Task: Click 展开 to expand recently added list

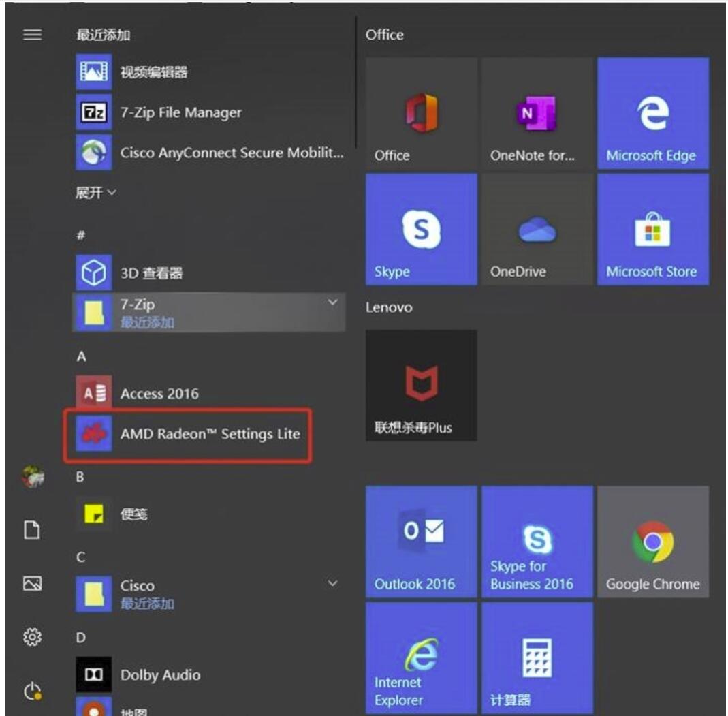Action: coord(95,193)
